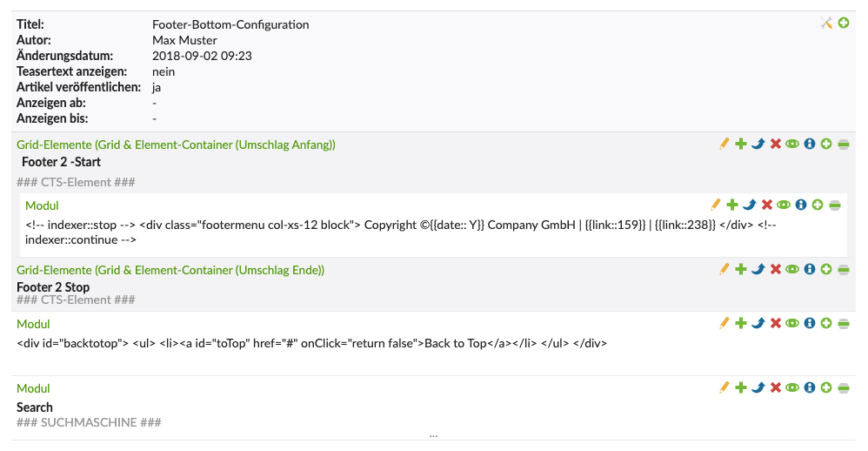The height and width of the screenshot is (451, 868).
Task: Delete the footermenu copyright module
Action: [766, 205]
